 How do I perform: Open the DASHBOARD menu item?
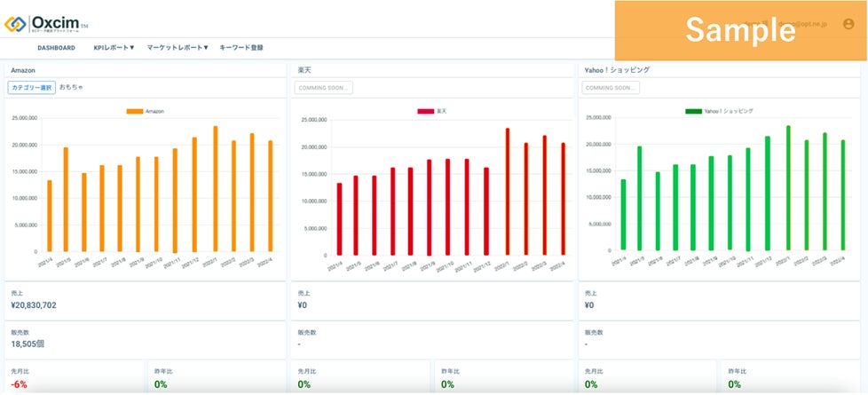57,48
